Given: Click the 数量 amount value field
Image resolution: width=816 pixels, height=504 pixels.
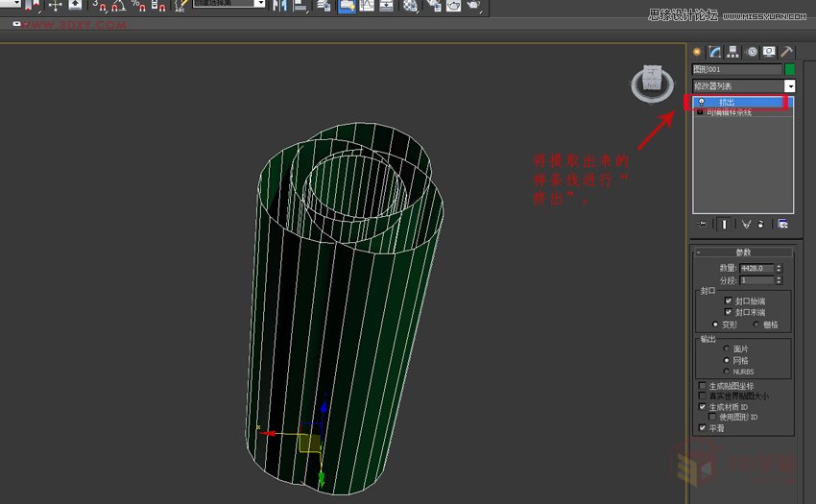Looking at the screenshot, I should point(756,268).
